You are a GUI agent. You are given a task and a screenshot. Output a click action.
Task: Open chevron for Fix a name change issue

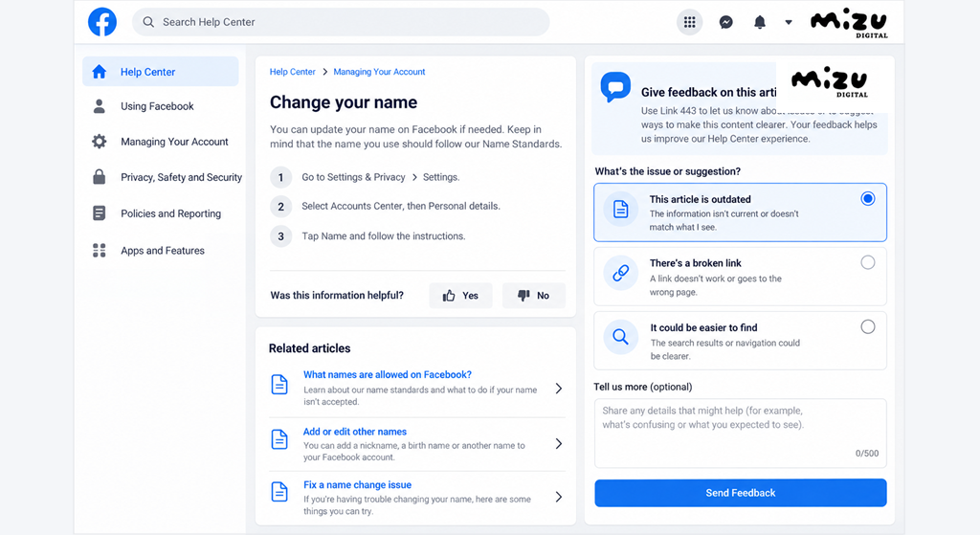[559, 497]
